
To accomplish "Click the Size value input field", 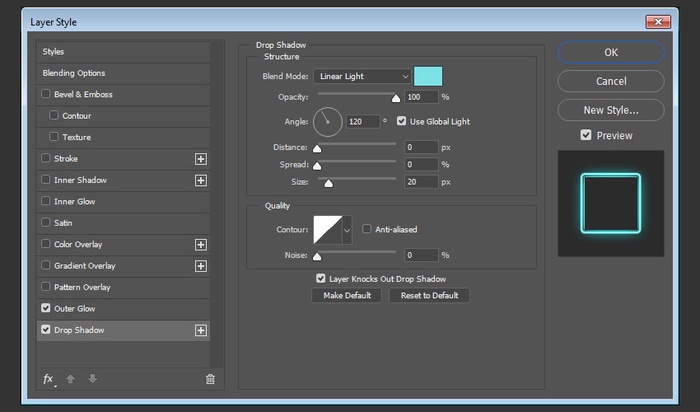I will point(421,182).
